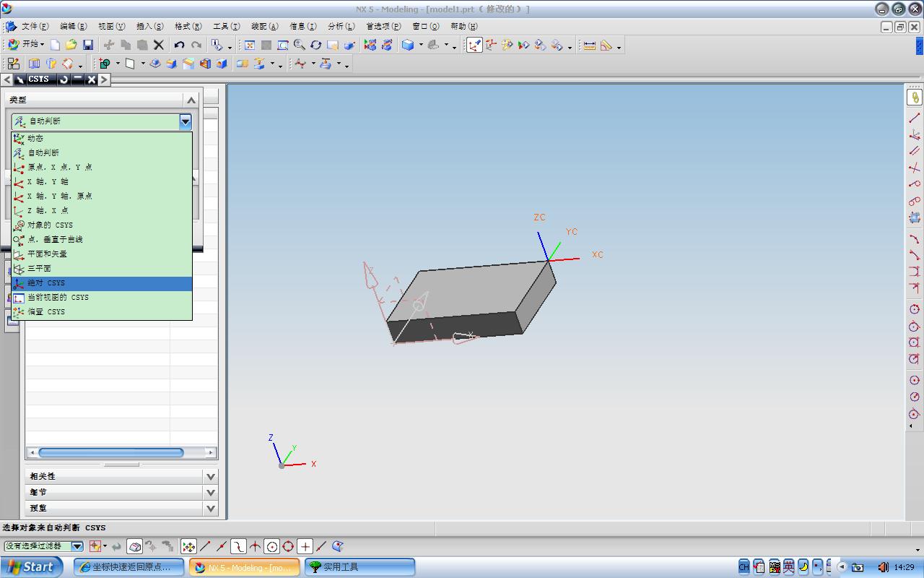Image resolution: width=924 pixels, height=578 pixels.
Task: Open the 自动判断 type dropdown arrow
Action: click(x=186, y=121)
